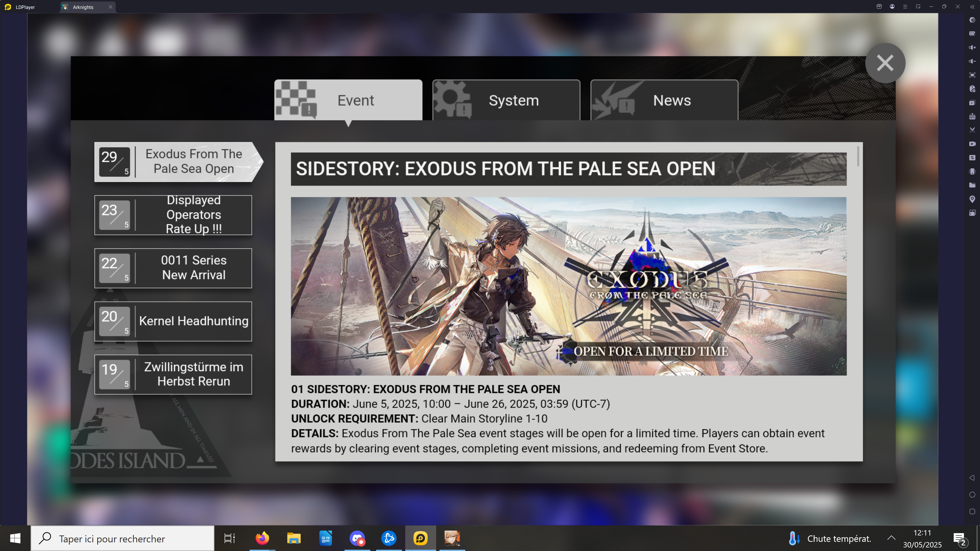Collapse sidebar with double chevron

point(972,7)
